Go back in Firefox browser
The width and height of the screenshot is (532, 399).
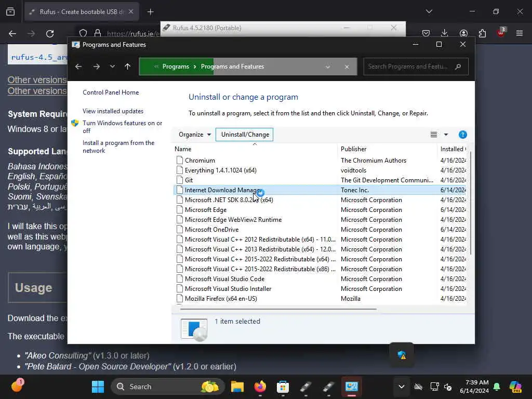(12, 34)
